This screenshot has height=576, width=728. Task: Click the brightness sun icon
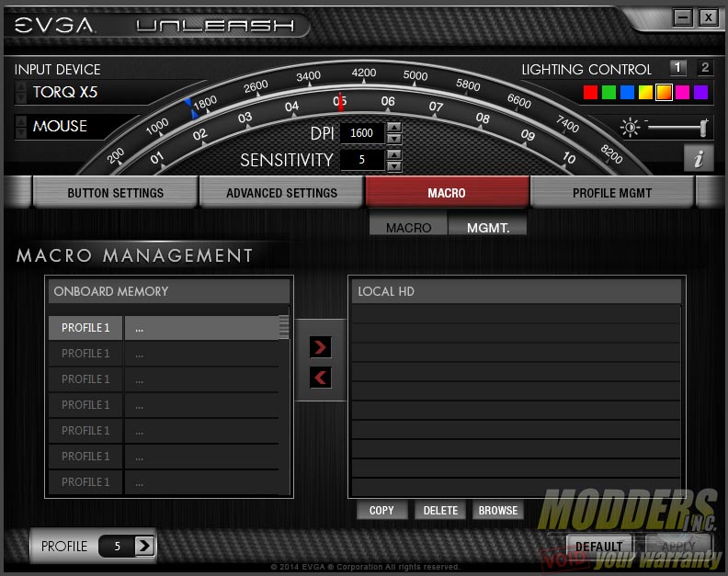[630, 127]
